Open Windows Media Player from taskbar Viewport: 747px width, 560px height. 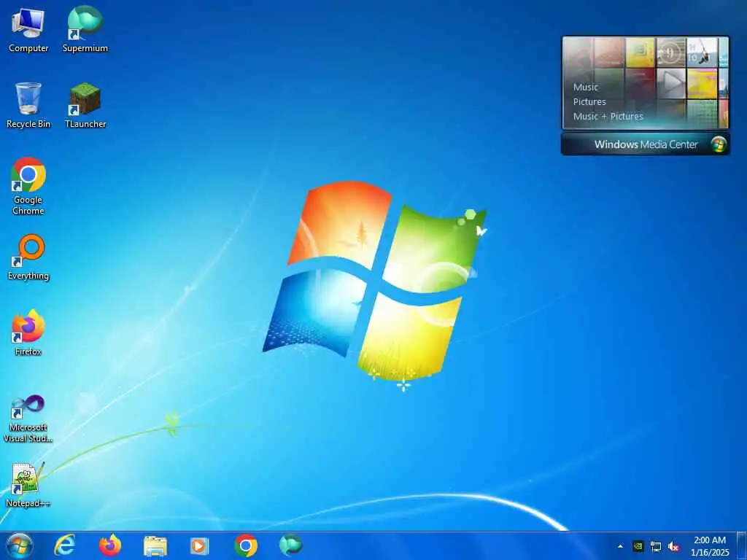(200, 546)
